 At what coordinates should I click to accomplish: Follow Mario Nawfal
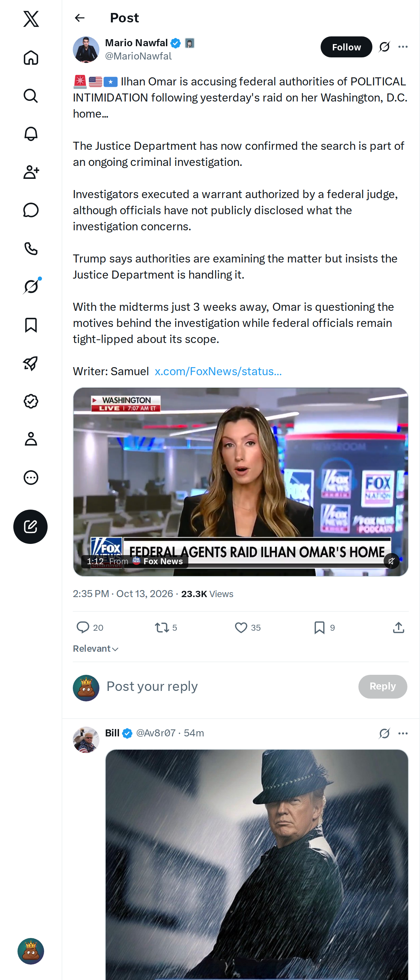point(346,47)
